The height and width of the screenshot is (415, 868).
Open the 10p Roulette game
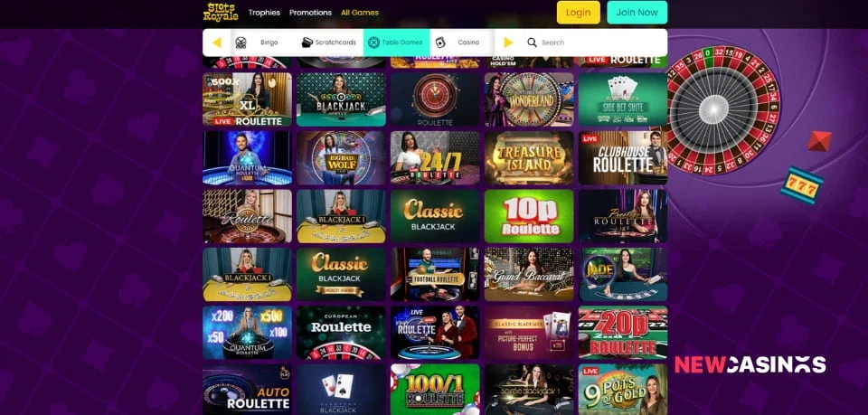tap(529, 216)
